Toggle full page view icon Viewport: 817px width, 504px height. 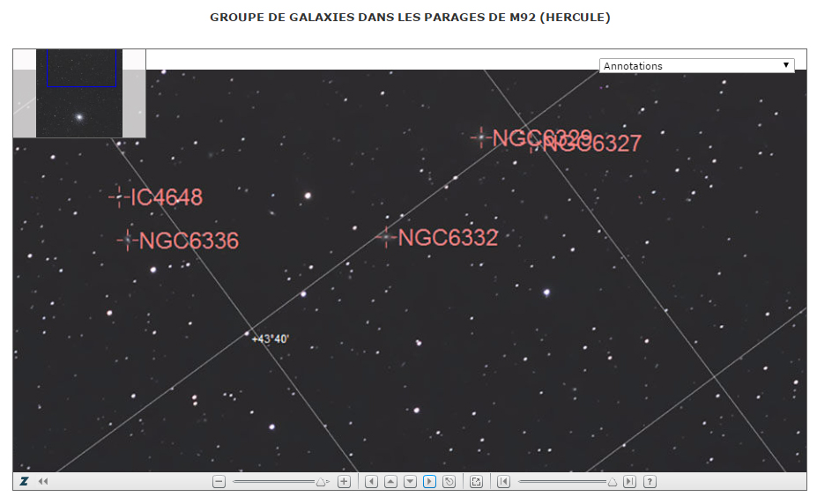[x=477, y=482]
